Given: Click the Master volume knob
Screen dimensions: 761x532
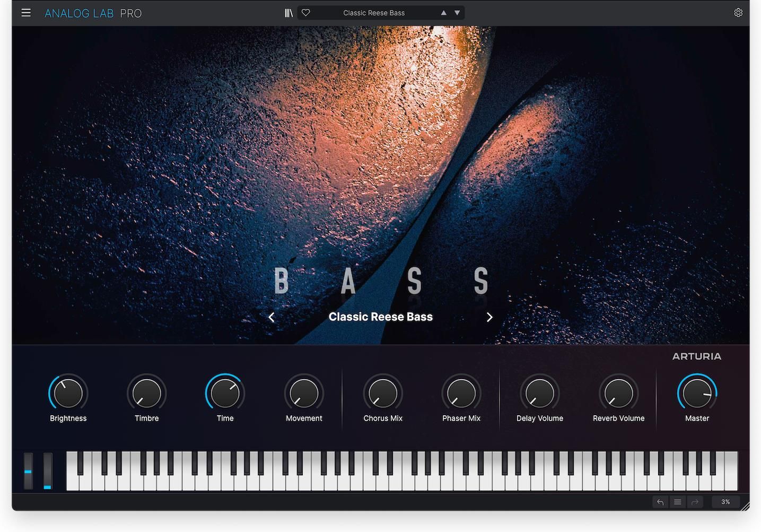Looking at the screenshot, I should click(697, 393).
